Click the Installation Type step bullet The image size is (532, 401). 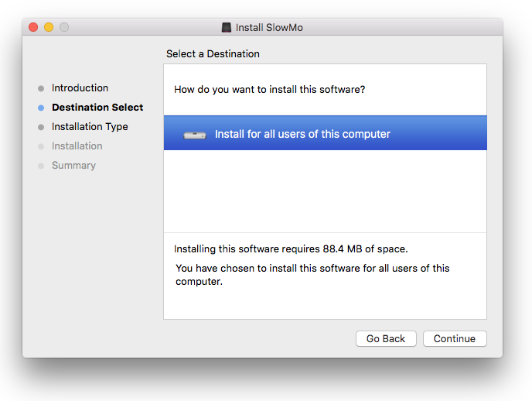[x=41, y=128]
